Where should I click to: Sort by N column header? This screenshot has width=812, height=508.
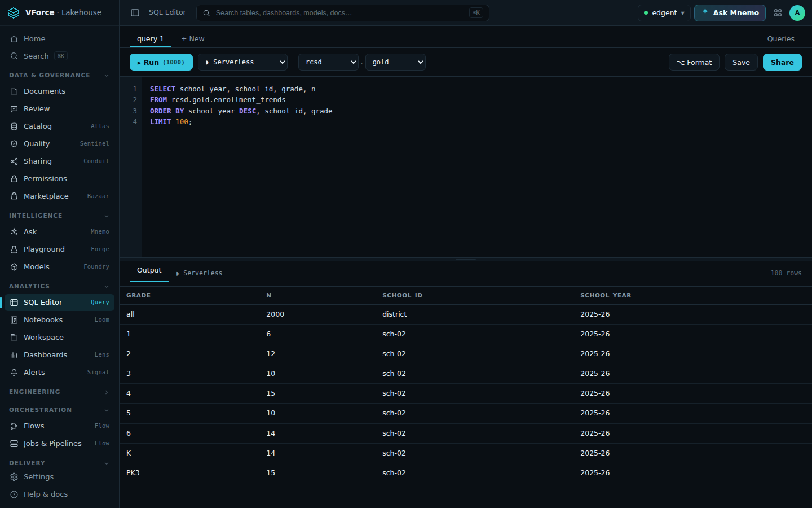[268, 295]
